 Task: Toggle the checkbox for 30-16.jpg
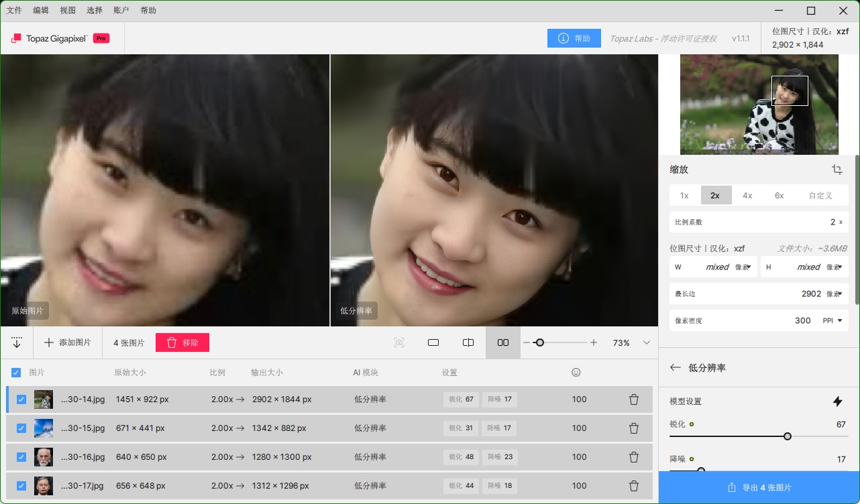point(21,457)
